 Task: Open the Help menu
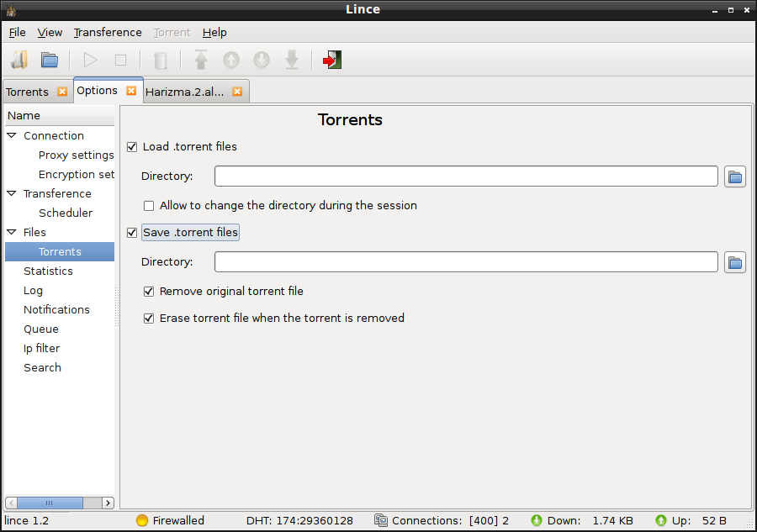coord(214,32)
